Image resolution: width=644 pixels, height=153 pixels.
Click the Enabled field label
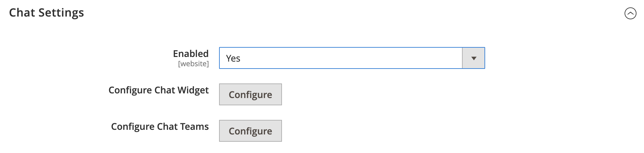pos(191,54)
